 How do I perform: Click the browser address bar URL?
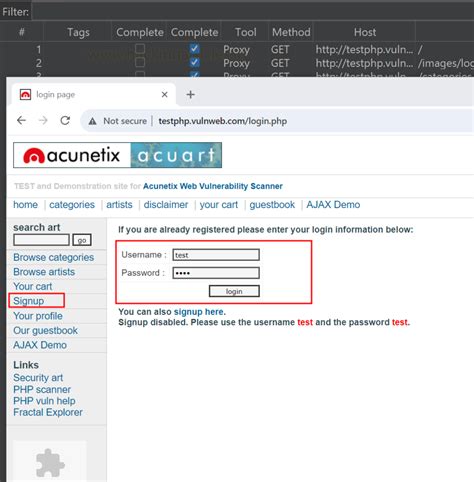click(x=223, y=121)
